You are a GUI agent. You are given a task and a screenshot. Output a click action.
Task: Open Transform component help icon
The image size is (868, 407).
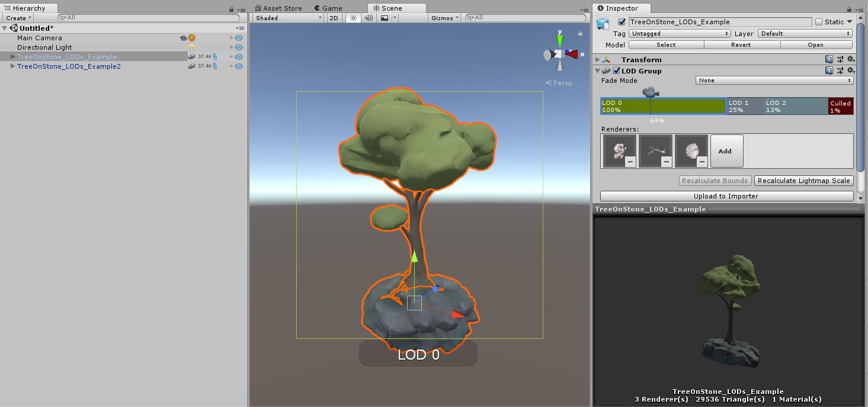[x=829, y=60]
